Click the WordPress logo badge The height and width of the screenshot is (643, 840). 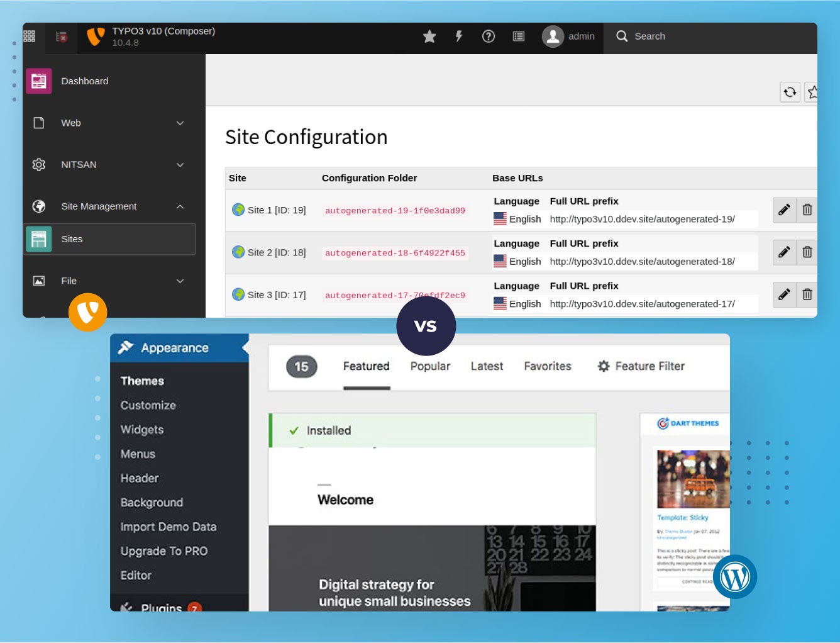coord(735,576)
